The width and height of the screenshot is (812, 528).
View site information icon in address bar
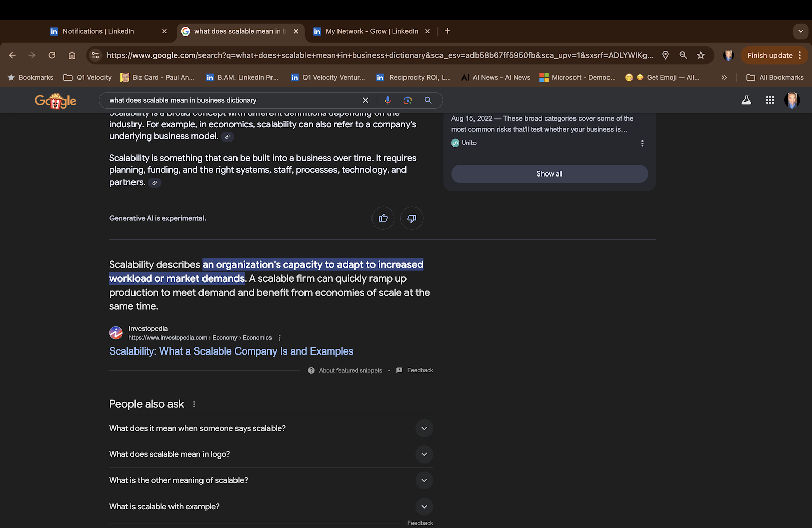[x=95, y=55]
